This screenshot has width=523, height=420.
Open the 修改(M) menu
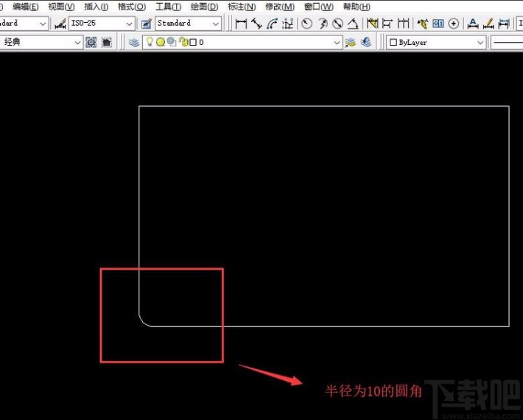coord(280,7)
